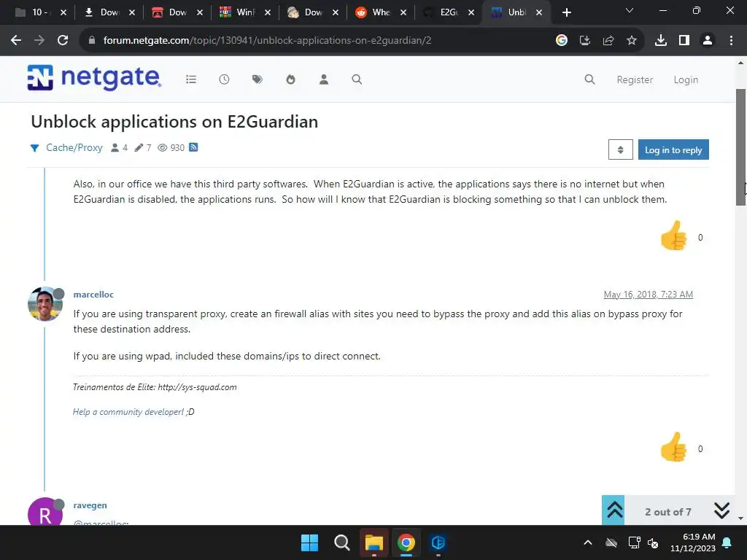
Task: Click the share page icon in address bar
Action: coord(608,41)
